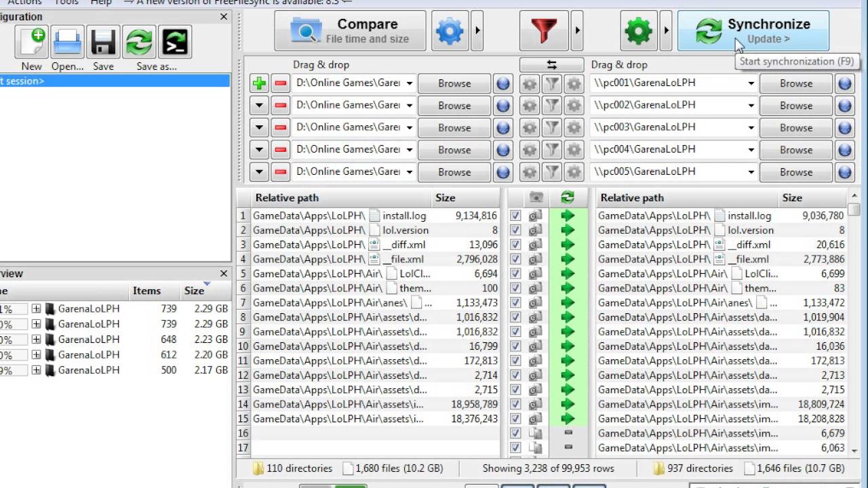Expand GarenaLoLPH tree item with 500 items
Screen dimensions: 868x488
click(36, 371)
